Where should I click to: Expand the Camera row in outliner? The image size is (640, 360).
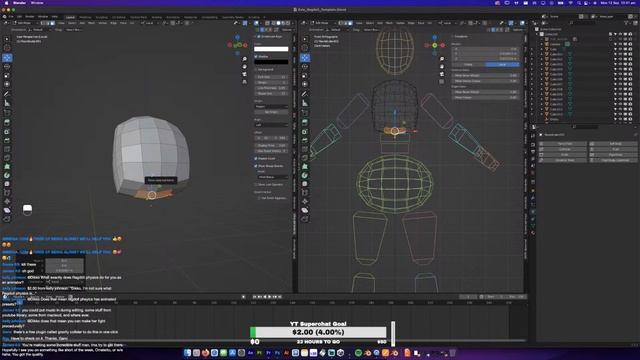(x=542, y=44)
